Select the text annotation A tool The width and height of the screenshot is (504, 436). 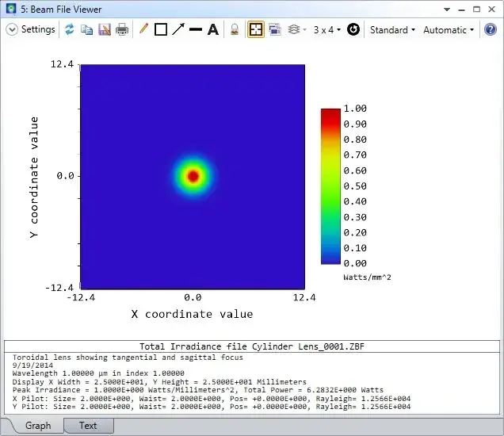click(x=213, y=29)
